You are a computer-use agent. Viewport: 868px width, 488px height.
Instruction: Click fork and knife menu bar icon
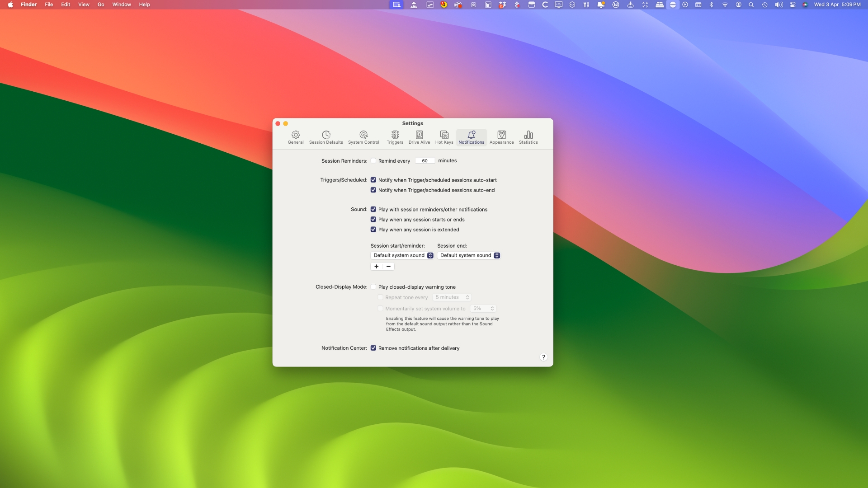point(586,5)
